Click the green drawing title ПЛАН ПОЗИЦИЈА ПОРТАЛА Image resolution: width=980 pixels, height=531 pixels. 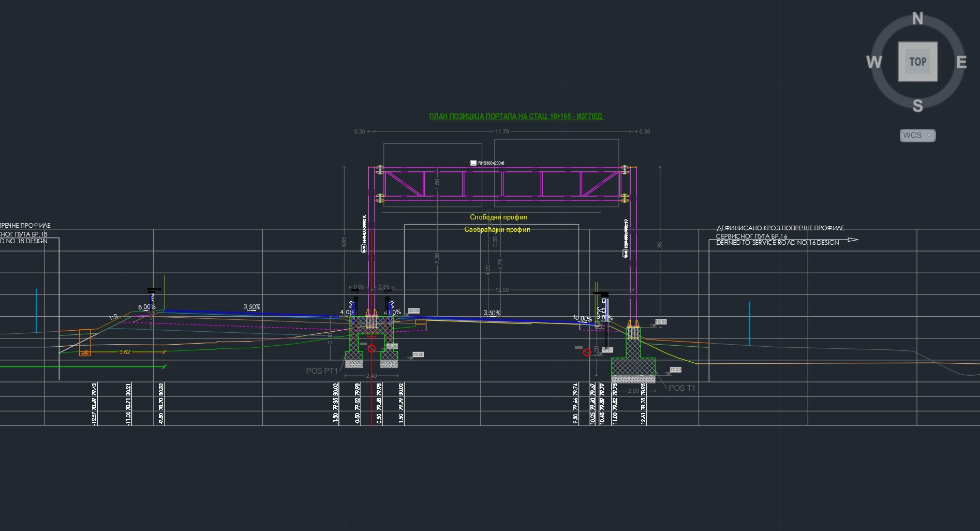coord(516,116)
